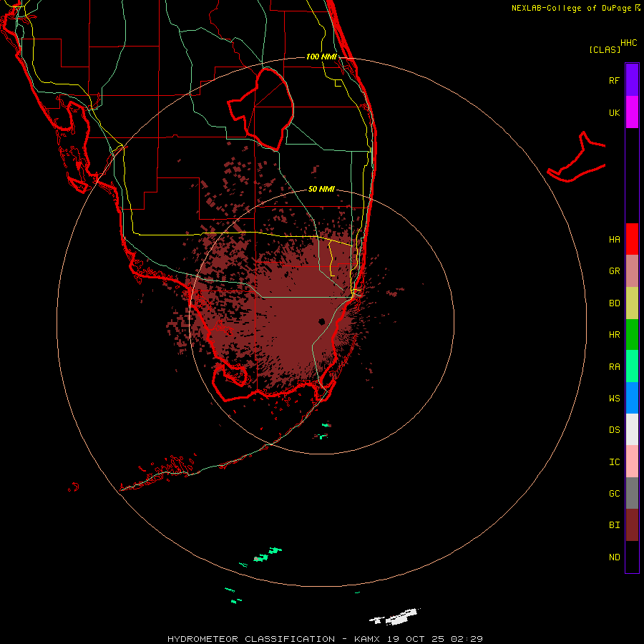Image resolution: width=644 pixels, height=644 pixels.
Task: Click the ND legend label
Action: click(x=615, y=557)
